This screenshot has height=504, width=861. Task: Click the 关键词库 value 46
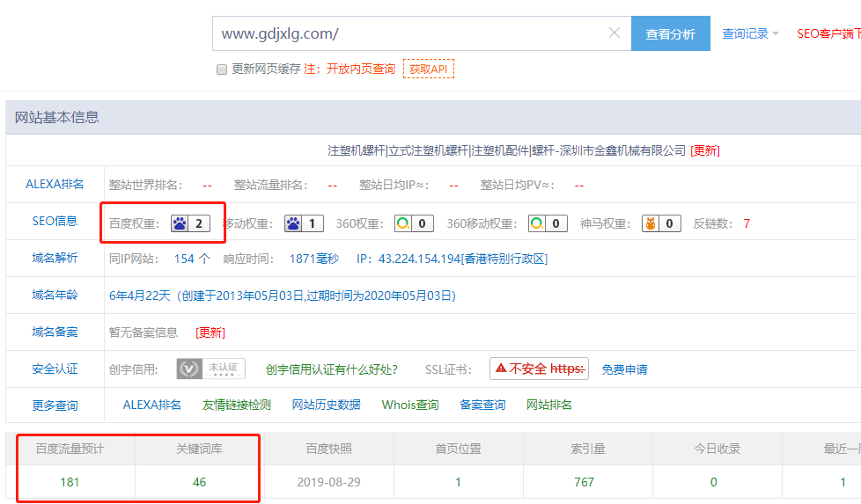(x=199, y=482)
